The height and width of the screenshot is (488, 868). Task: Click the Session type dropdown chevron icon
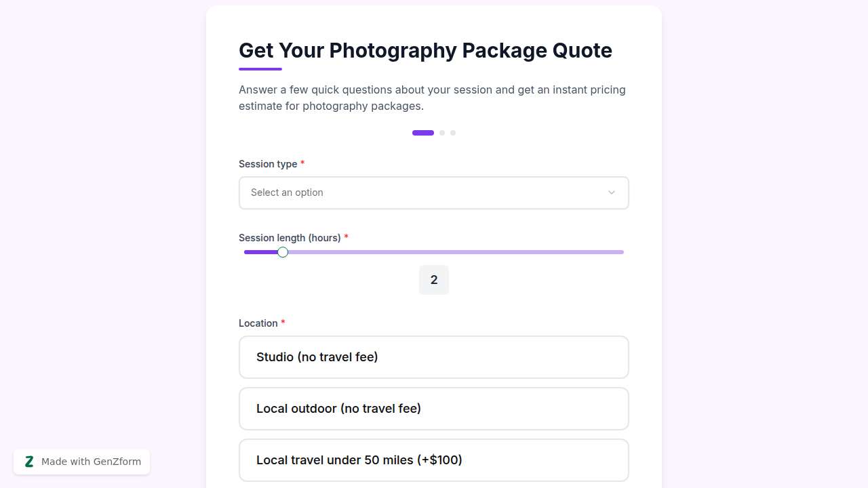point(611,192)
